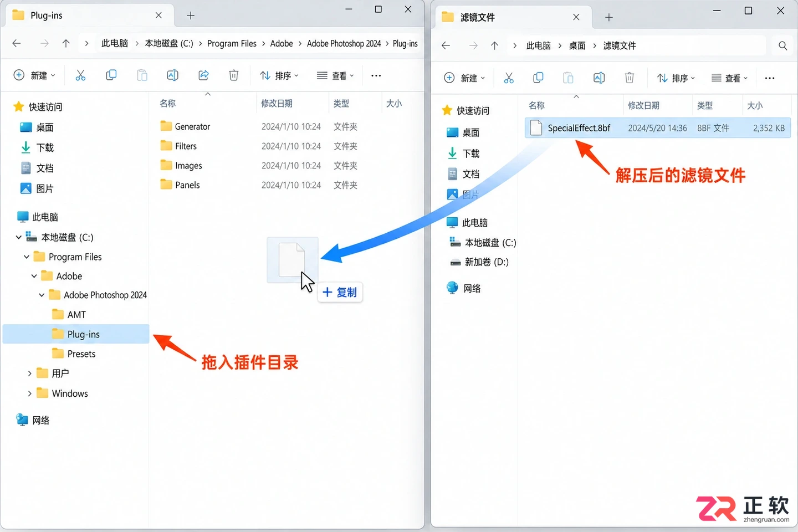Open 排序 sort dropdown in 滤镜文件 window
The width and height of the screenshot is (798, 532).
[676, 78]
